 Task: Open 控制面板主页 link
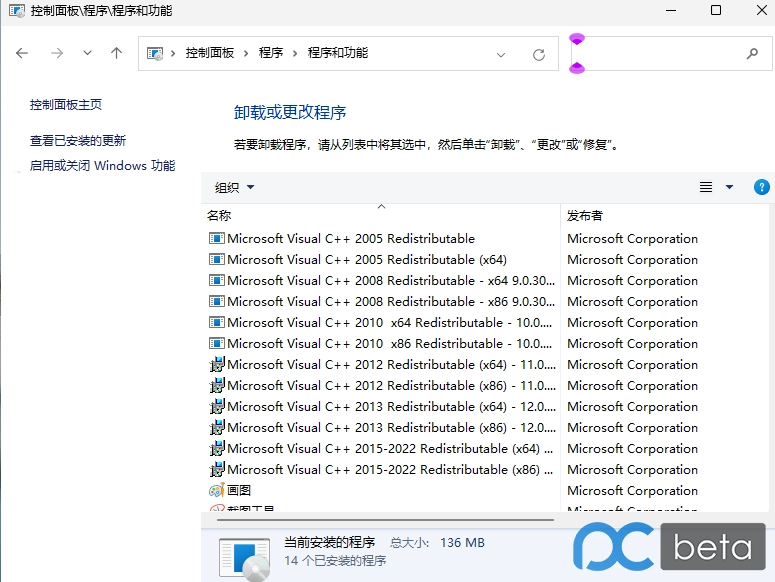(66, 105)
